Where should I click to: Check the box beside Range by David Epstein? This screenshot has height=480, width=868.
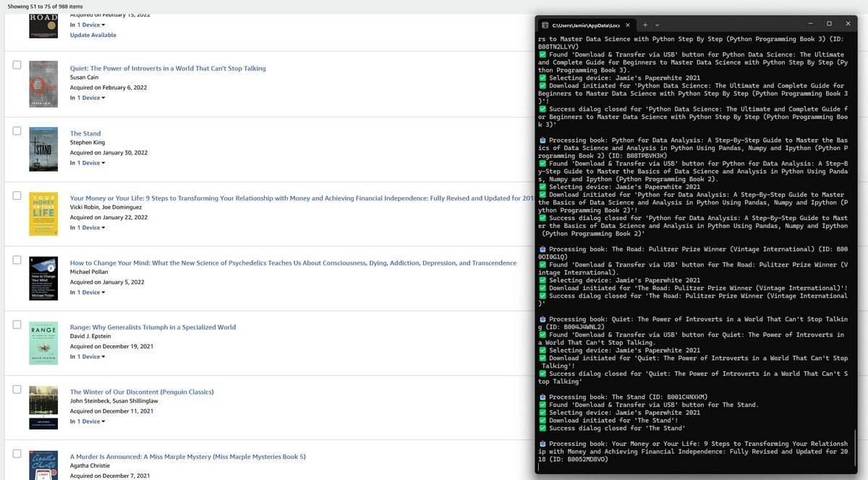17,324
